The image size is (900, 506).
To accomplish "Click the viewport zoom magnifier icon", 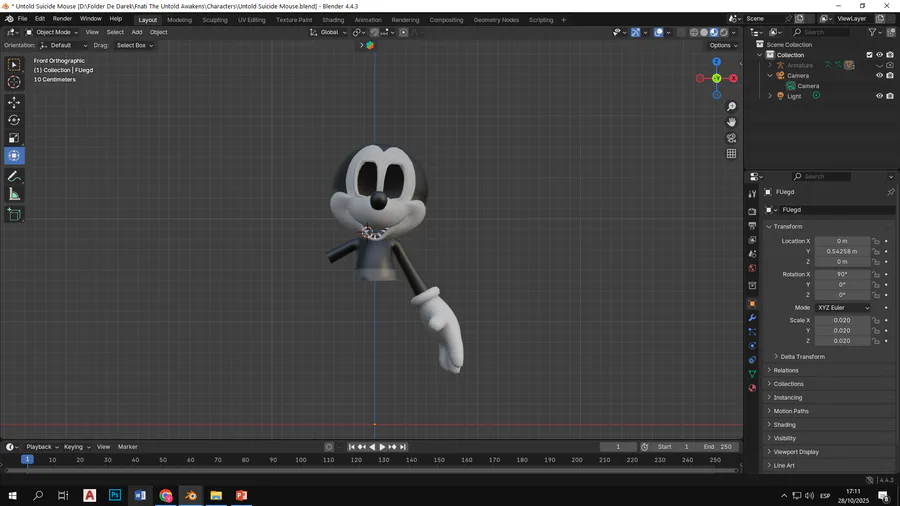I will (731, 107).
